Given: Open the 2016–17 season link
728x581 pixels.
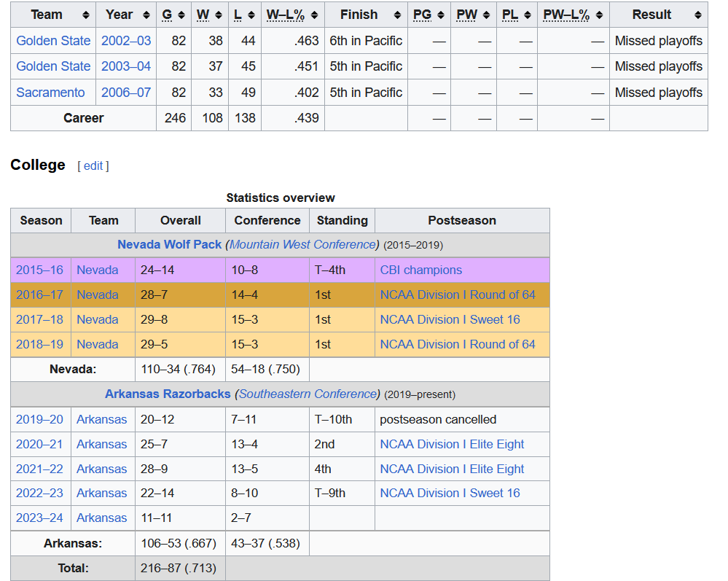Looking at the screenshot, I should (39, 295).
